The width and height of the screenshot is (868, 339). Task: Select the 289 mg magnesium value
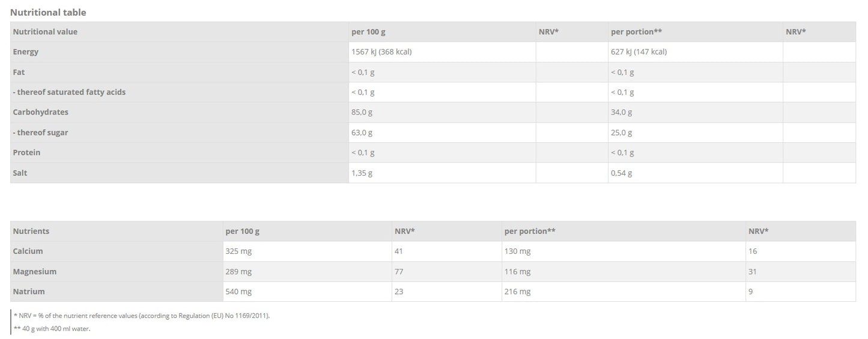[238, 272]
